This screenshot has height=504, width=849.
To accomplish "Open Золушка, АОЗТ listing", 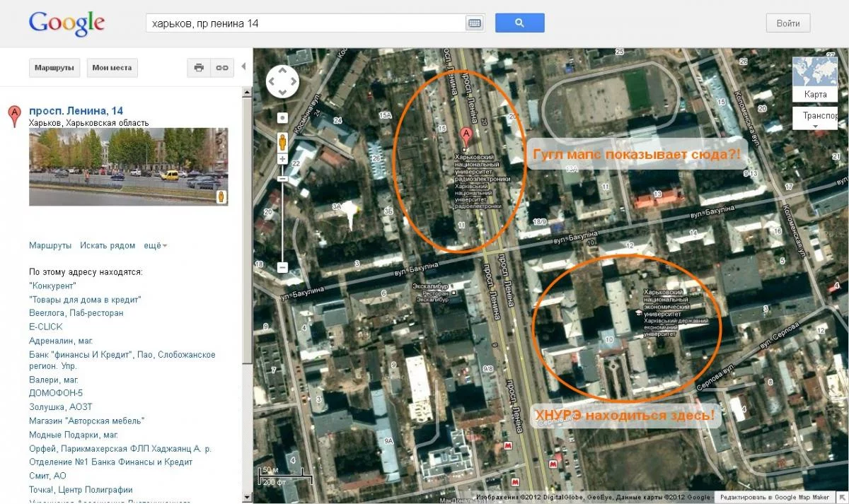I will [60, 406].
